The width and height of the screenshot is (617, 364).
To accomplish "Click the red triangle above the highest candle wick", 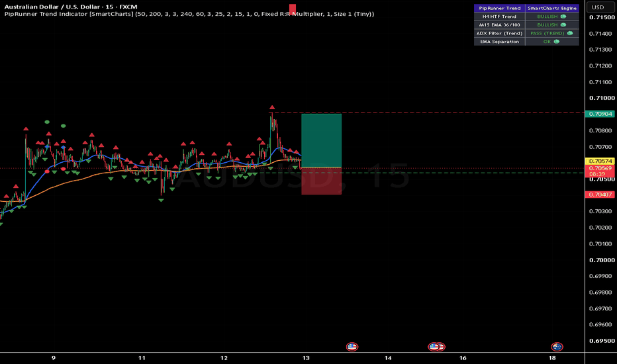I will (x=272, y=107).
